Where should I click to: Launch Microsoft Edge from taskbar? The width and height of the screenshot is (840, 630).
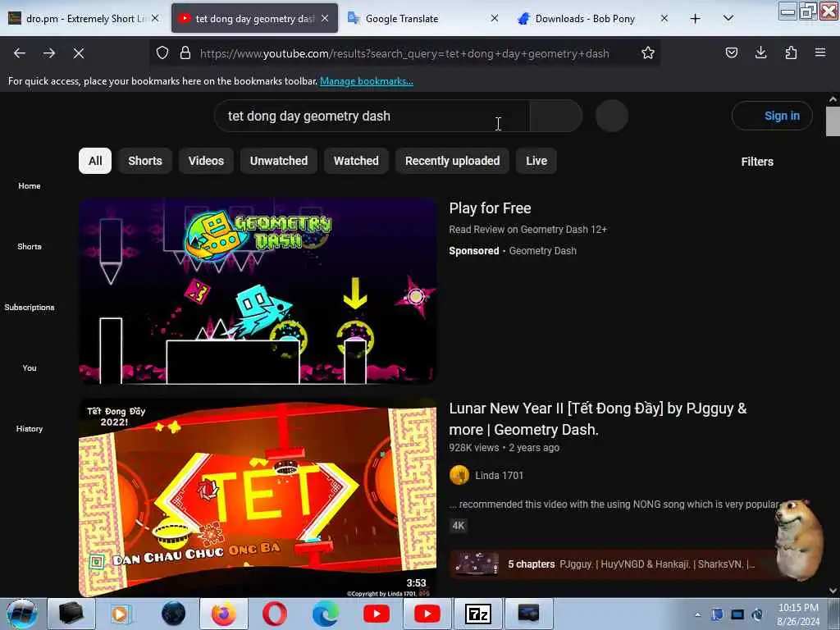click(x=325, y=614)
